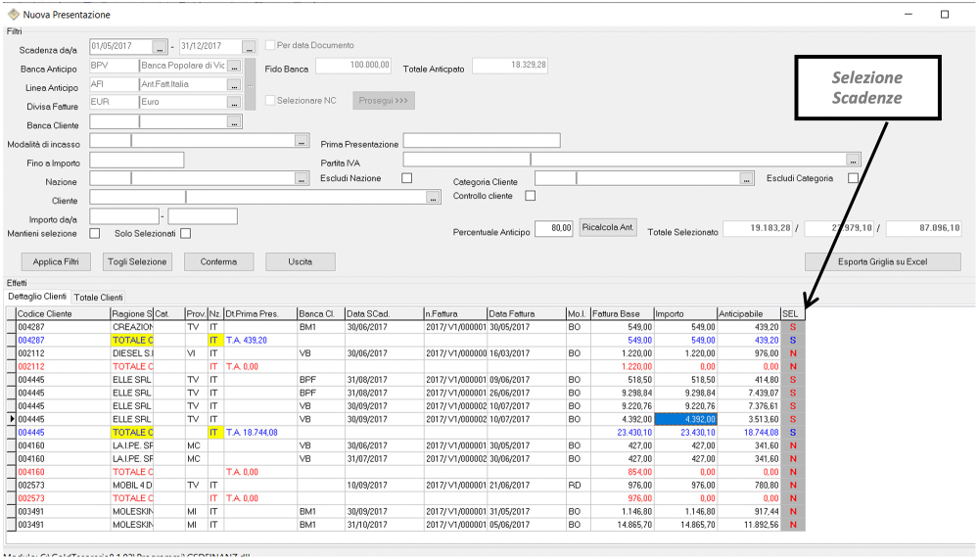Tick the Solo Selezionati checkbox

[185, 233]
